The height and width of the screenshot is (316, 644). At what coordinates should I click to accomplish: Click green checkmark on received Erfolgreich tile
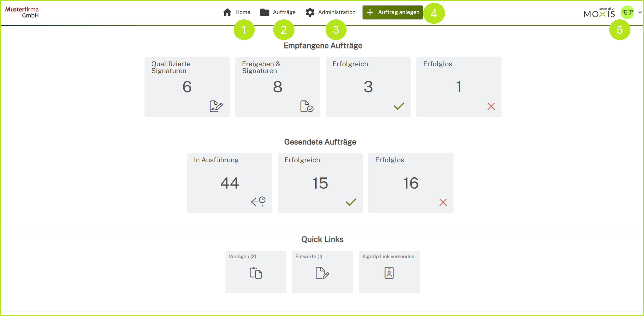click(x=399, y=106)
